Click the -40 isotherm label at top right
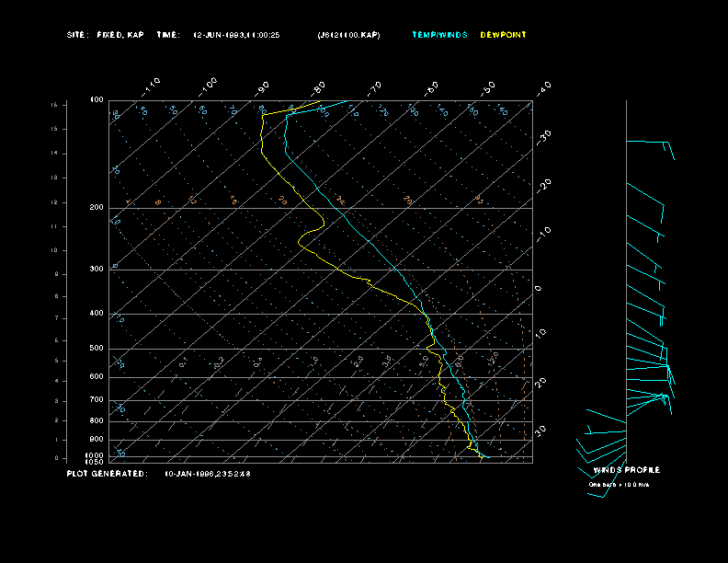This screenshot has width=728, height=563. tap(542, 87)
